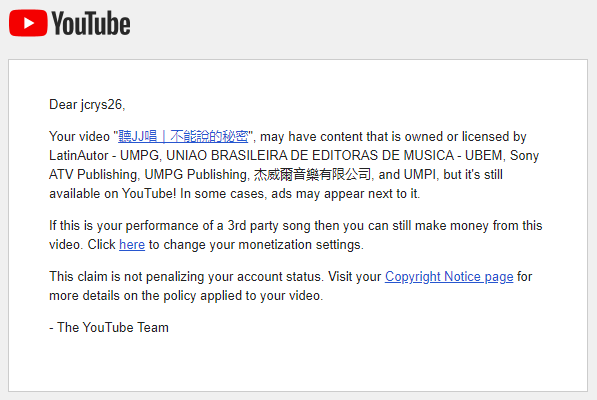Viewport: 597px width, 400px height.
Task: Click the 'UMPG Publishing' claimant text
Action: [196, 174]
